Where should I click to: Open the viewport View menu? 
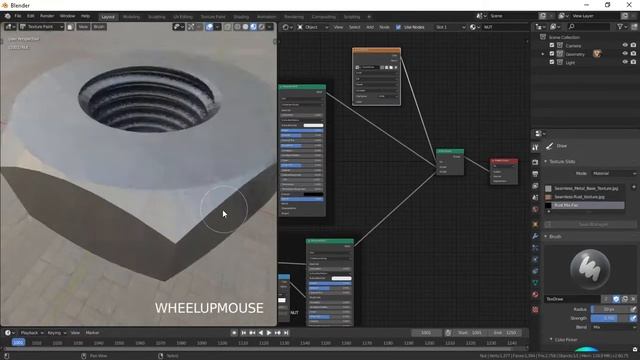coord(83,27)
